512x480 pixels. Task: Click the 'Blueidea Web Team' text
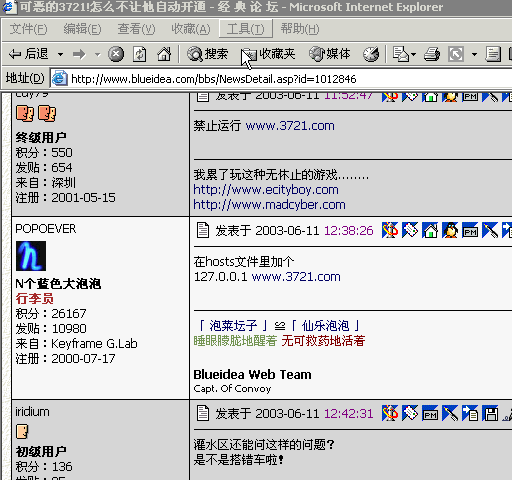(x=252, y=375)
